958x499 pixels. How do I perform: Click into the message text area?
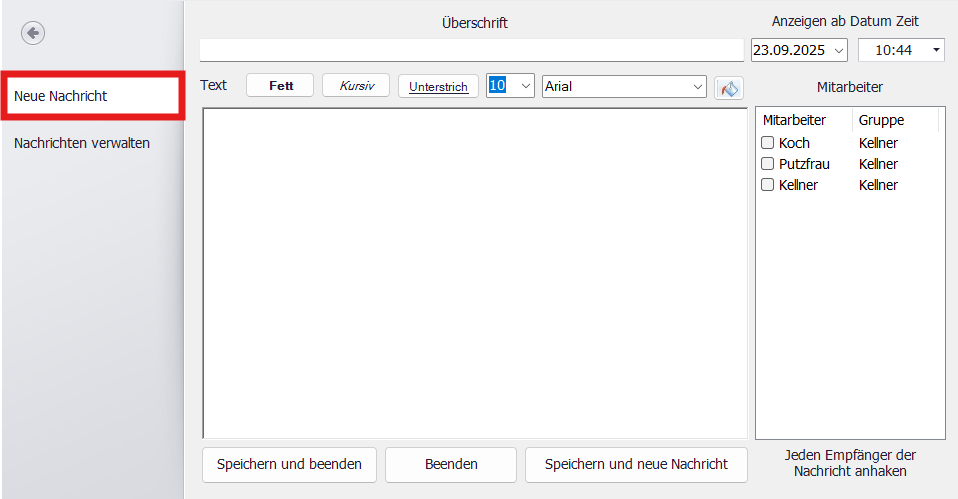coord(475,273)
